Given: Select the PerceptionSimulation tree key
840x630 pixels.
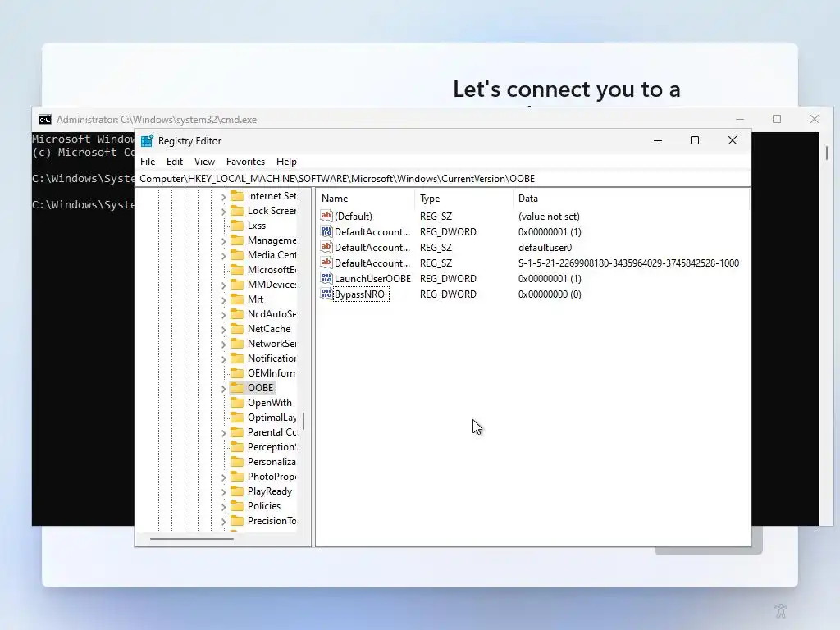Looking at the screenshot, I should (271, 447).
